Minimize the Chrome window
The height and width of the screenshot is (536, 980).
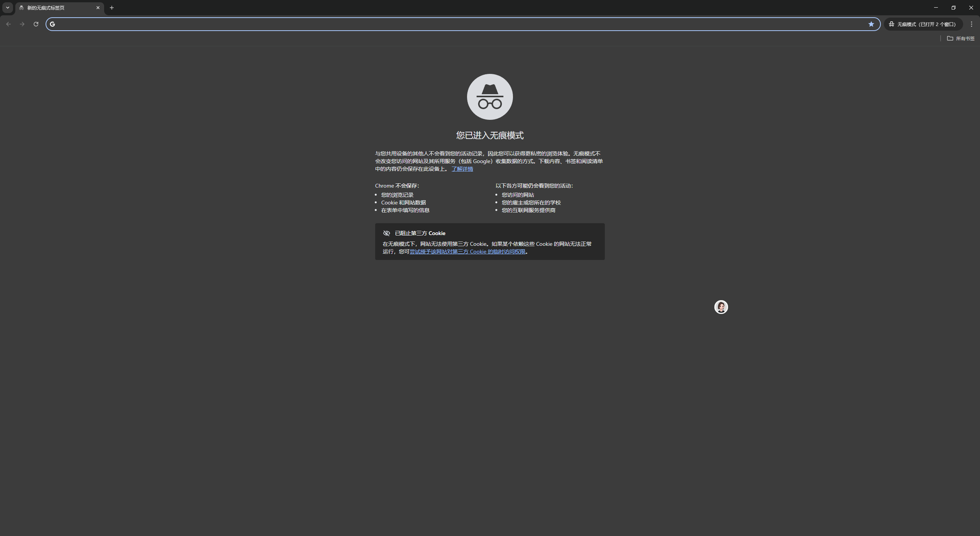pos(936,8)
